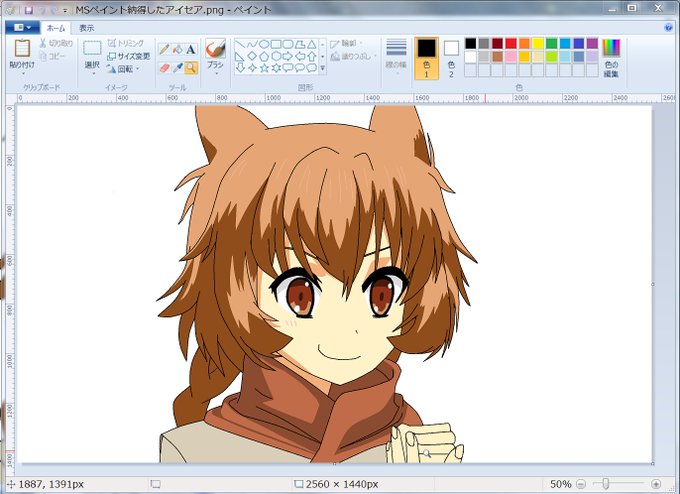
Task: Click the Paste (貼り付け) clipboard icon
Action: point(22,48)
